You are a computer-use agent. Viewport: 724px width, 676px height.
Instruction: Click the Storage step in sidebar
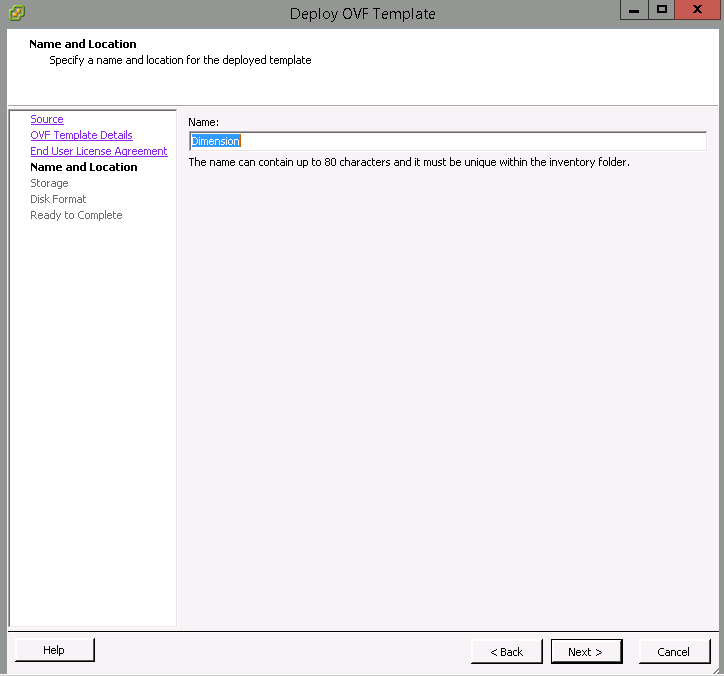[49, 183]
